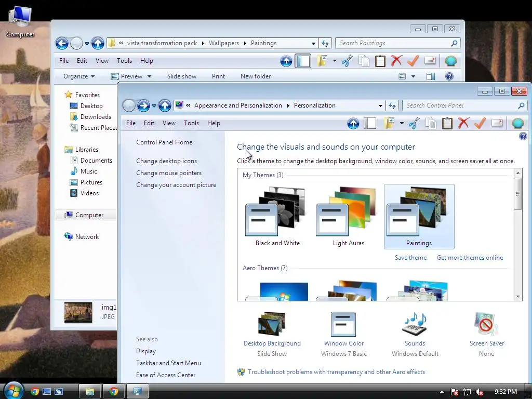Select Black and White theme
532x399 pixels.
point(277,217)
